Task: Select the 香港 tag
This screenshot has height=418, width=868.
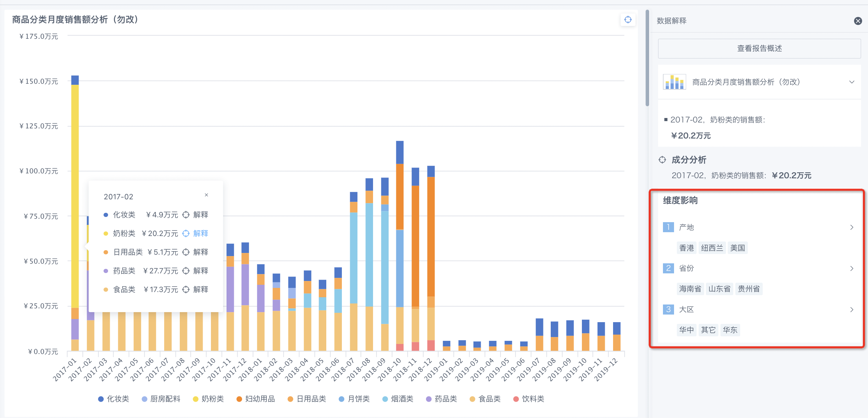Action: (x=687, y=248)
